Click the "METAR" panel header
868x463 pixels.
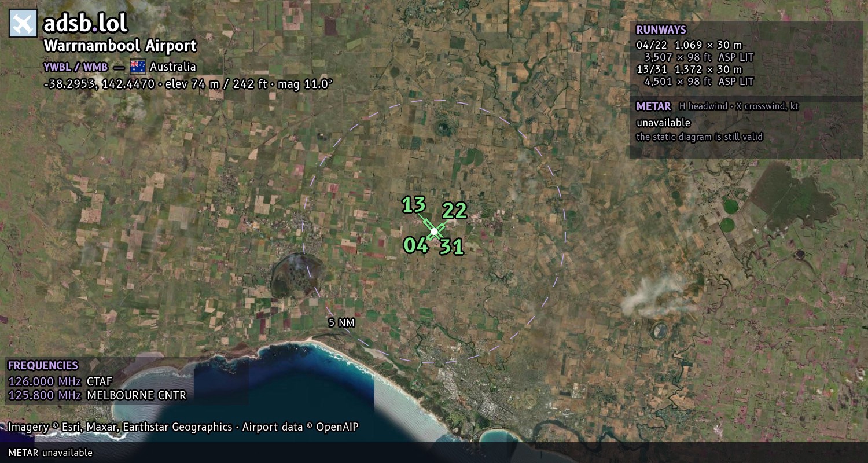pyautogui.click(x=653, y=106)
